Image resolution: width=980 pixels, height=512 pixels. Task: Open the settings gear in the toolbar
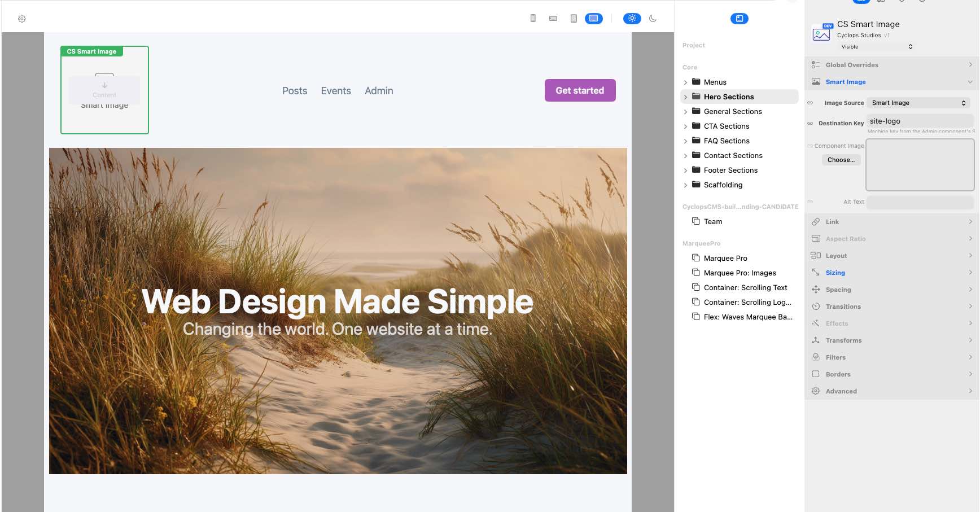(22, 19)
